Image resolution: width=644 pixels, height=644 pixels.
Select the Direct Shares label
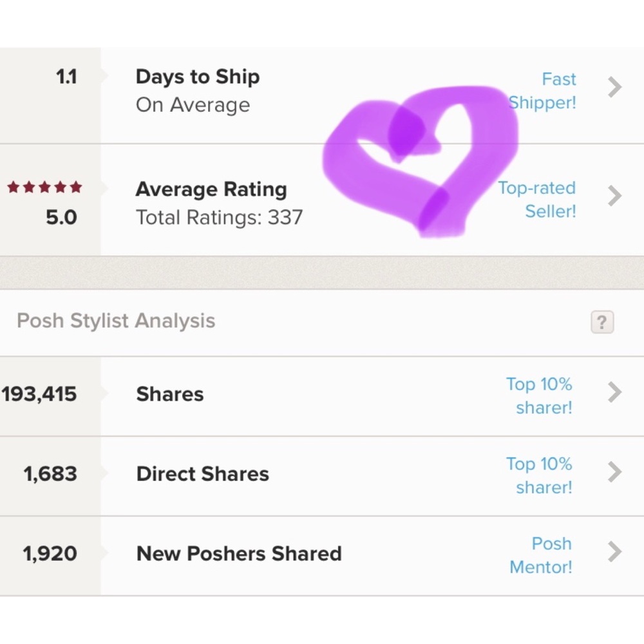pyautogui.click(x=203, y=474)
